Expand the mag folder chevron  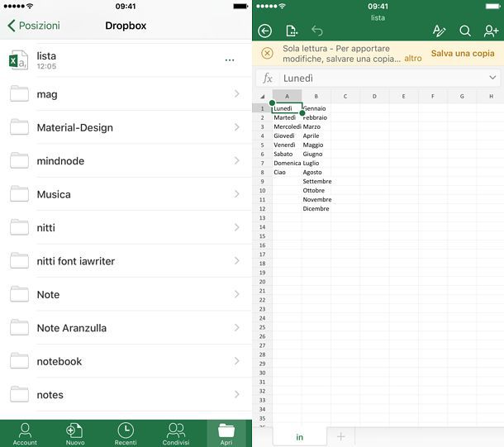click(x=237, y=94)
